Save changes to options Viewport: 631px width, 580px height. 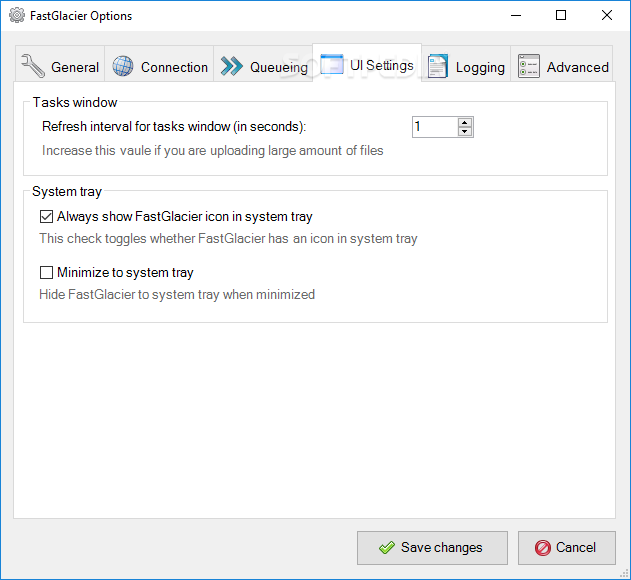tap(432, 548)
